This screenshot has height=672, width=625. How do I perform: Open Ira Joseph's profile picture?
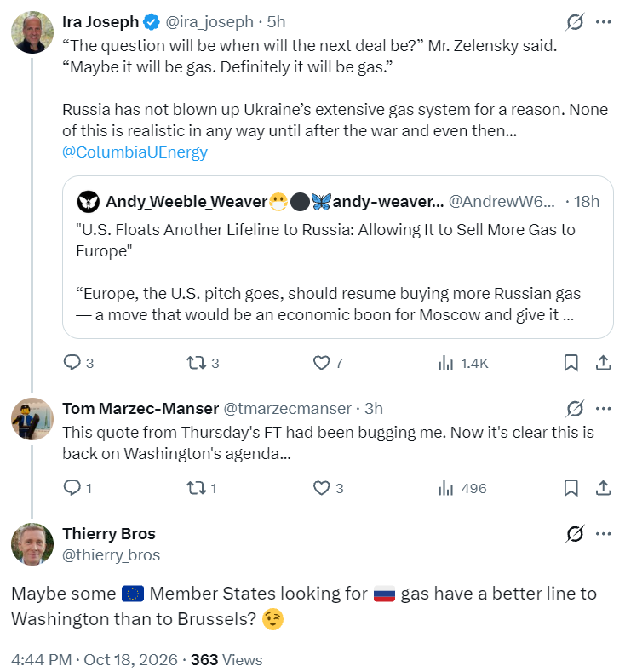[x=32, y=32]
